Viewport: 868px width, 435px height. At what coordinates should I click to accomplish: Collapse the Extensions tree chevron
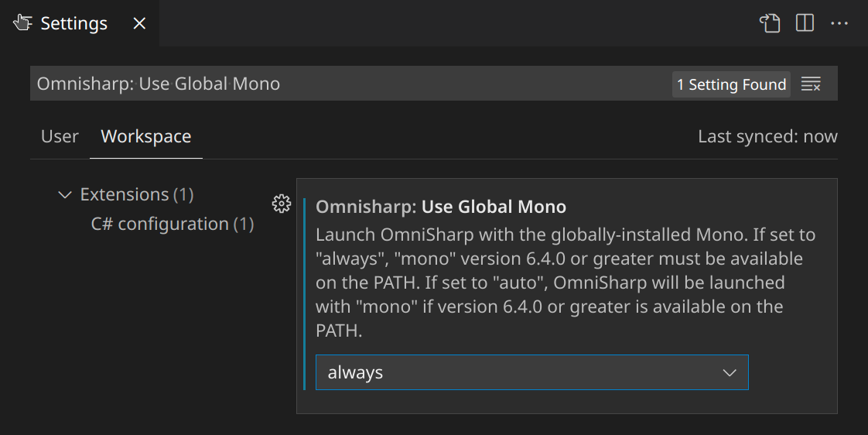(65, 194)
